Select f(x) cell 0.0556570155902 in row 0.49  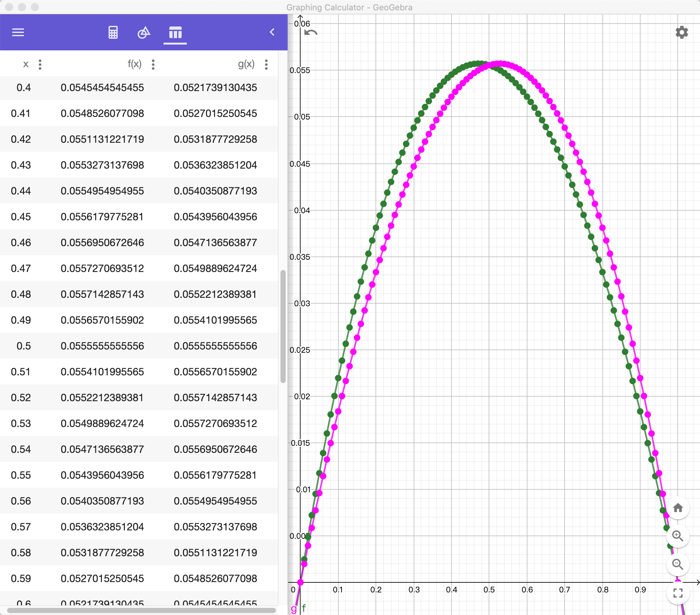pyautogui.click(x=102, y=320)
